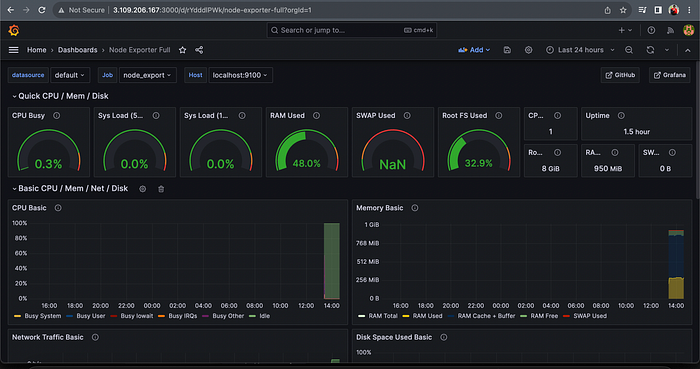Show info for CPU Basic panel
This screenshot has width=700, height=369.
click(x=58, y=208)
